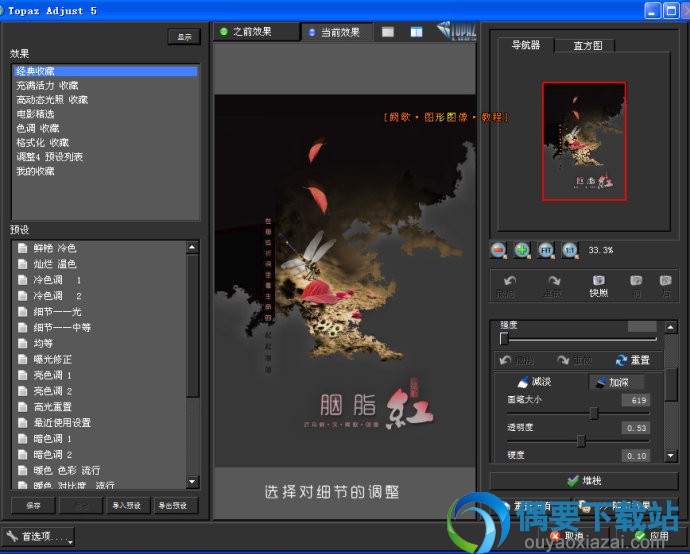The width and height of the screenshot is (690, 554).
Task: Click down arrow of adjustment panel scrollbar
Action: click(670, 455)
